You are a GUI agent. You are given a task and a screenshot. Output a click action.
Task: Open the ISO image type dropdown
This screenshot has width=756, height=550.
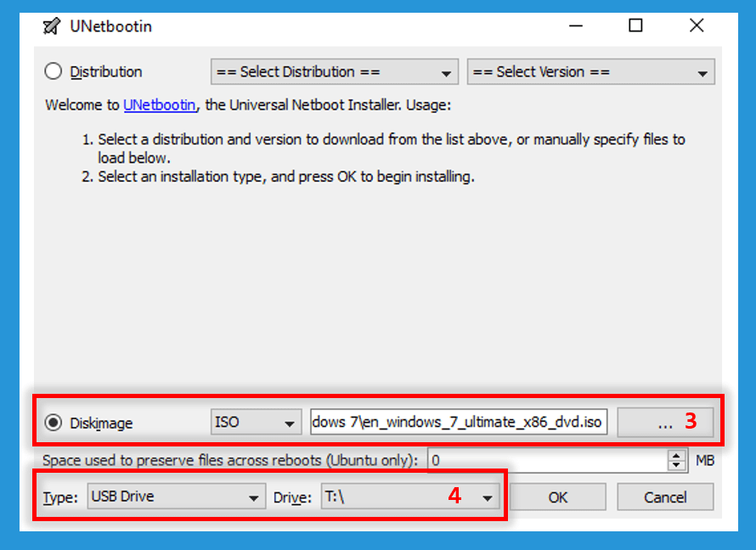[256, 422]
